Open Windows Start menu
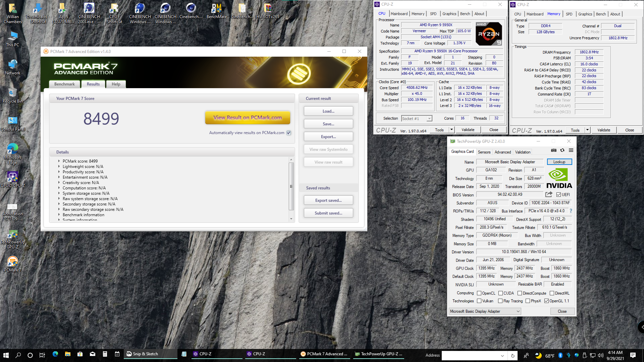This screenshot has height=362, width=644. click(x=6, y=355)
